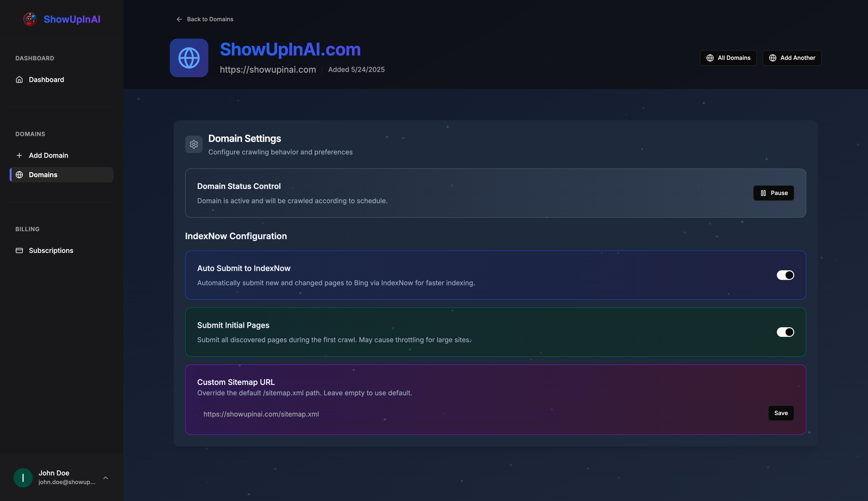The width and height of the screenshot is (868, 501).
Task: Click the Domain Status Control title
Action: pos(239,186)
